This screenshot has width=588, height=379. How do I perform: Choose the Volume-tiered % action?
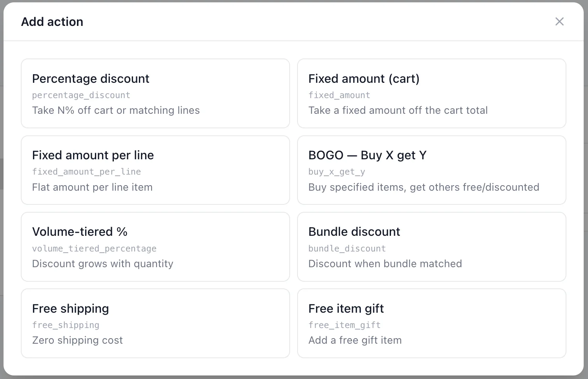(155, 246)
